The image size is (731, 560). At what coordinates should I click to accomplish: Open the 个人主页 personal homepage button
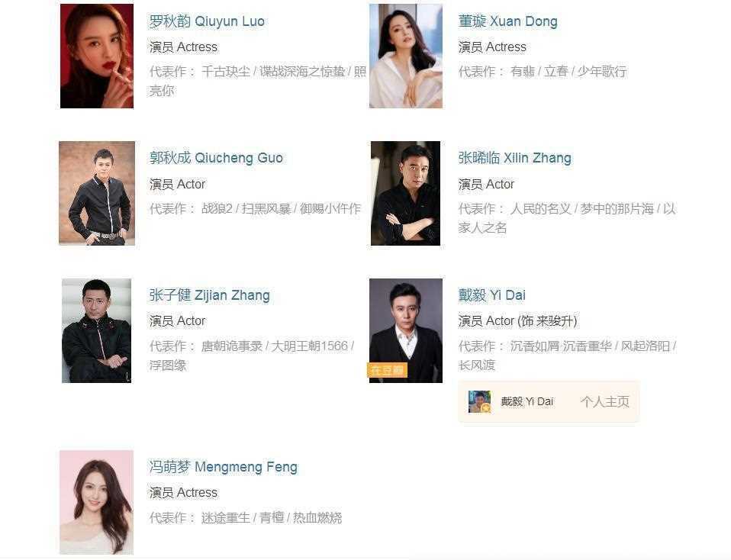(x=604, y=402)
